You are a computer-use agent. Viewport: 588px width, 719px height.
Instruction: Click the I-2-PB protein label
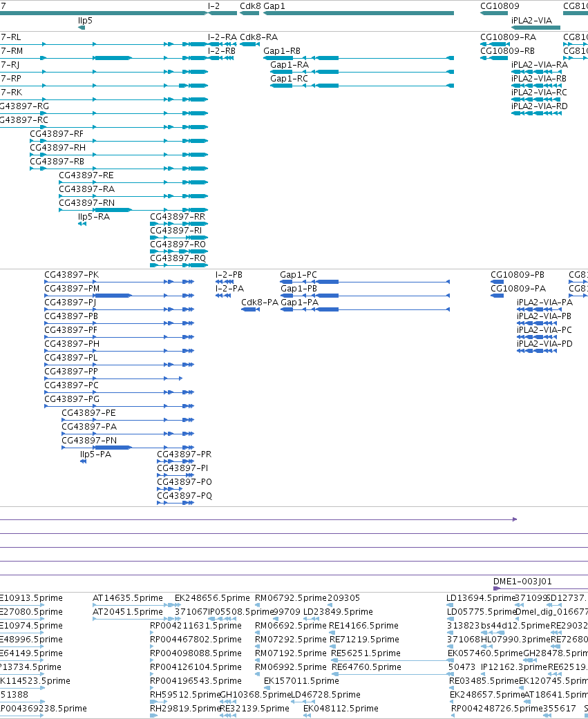tap(229, 275)
